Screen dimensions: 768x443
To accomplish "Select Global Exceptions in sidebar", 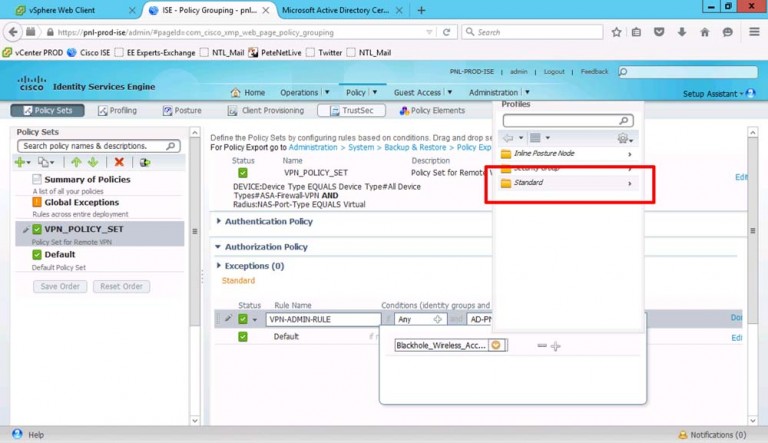I will pos(81,202).
